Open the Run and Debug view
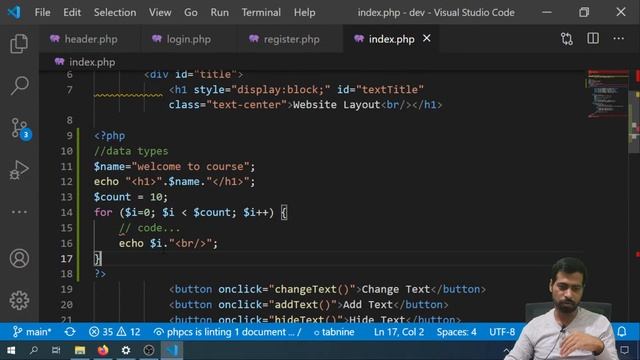 [19, 169]
